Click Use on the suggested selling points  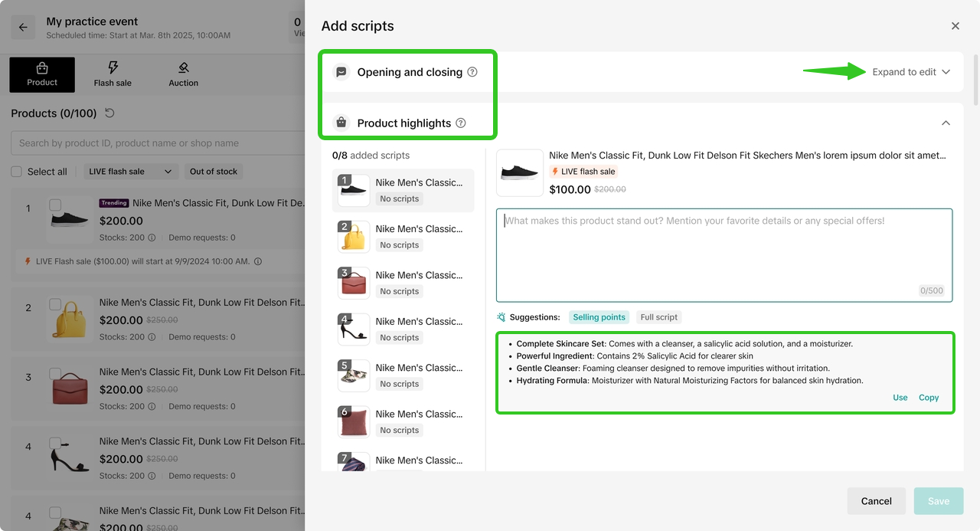[900, 398]
